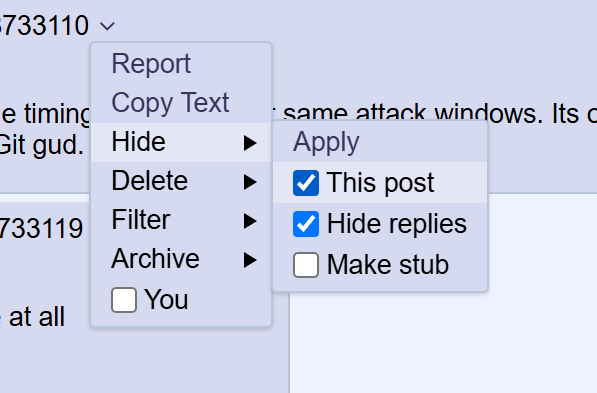Click the Hide submenu arrow
This screenshot has height=393, width=597.
click(x=250, y=143)
